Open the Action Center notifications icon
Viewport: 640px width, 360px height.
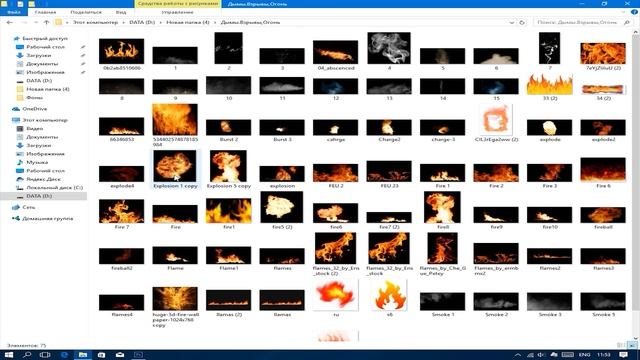tap(623, 355)
